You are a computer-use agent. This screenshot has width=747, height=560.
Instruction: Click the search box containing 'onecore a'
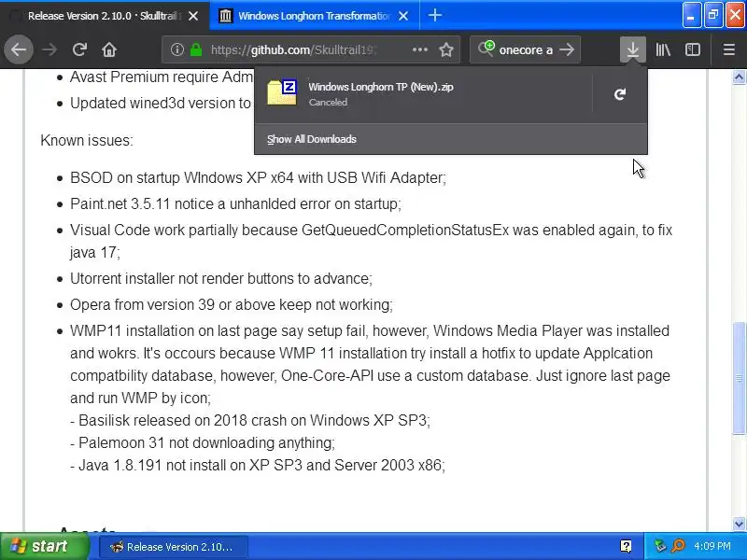(525, 49)
